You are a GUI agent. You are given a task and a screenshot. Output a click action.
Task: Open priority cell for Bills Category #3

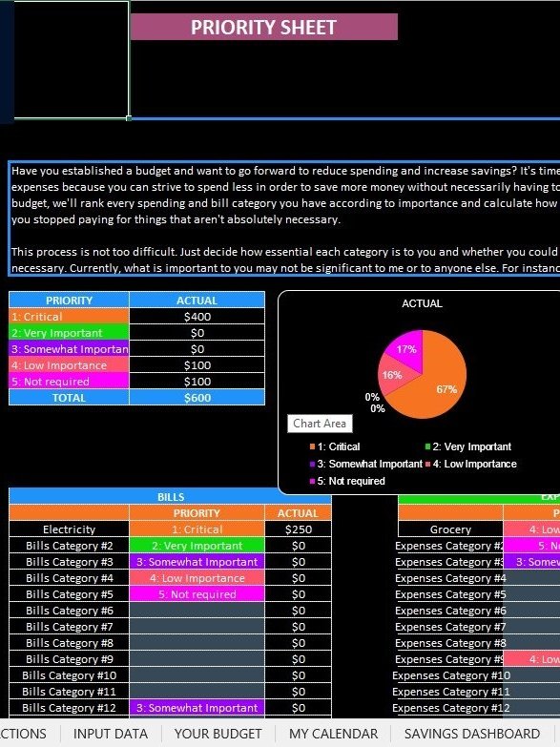tap(197, 562)
